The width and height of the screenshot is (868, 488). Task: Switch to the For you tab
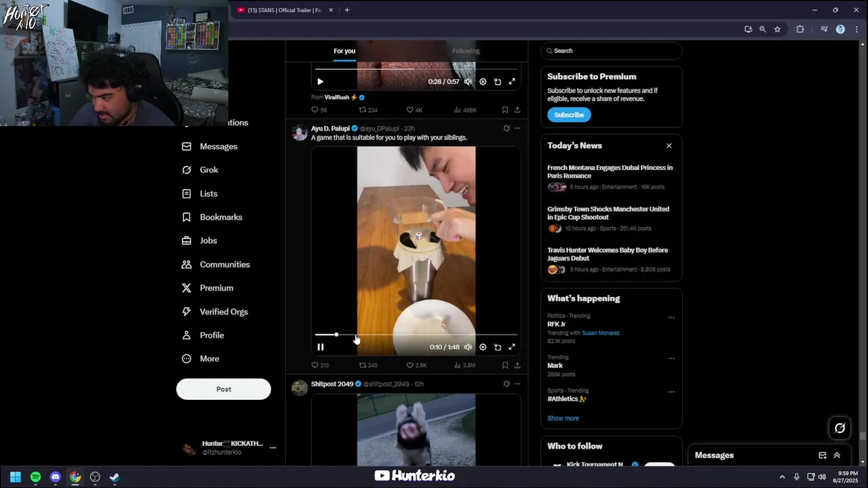point(344,51)
